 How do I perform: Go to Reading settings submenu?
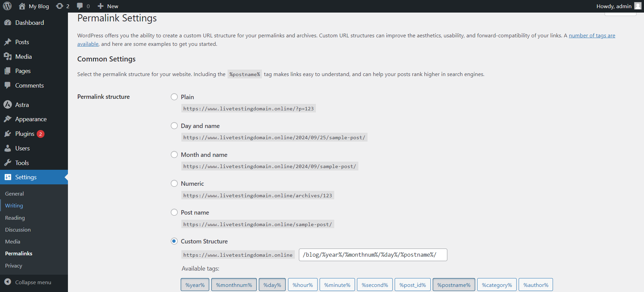pyautogui.click(x=15, y=218)
